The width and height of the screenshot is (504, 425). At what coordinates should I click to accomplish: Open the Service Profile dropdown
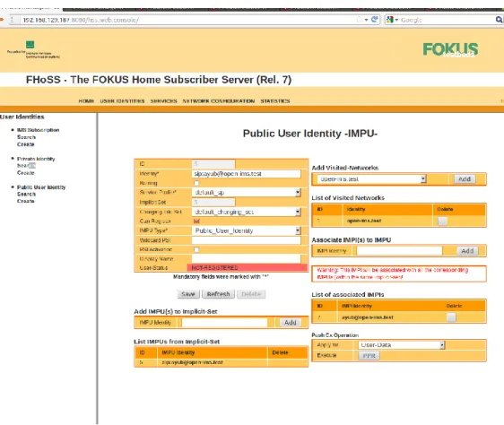point(247,193)
